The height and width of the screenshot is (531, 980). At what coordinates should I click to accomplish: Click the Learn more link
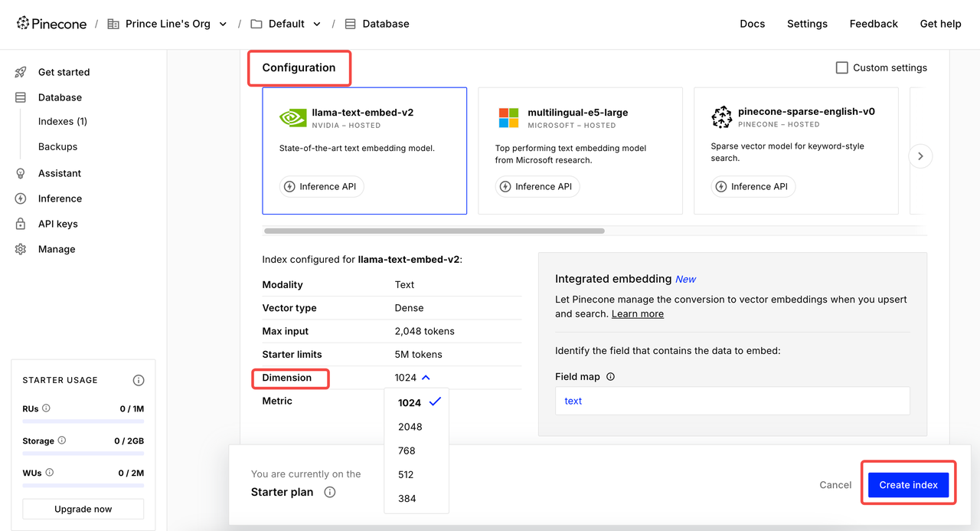pyautogui.click(x=638, y=314)
